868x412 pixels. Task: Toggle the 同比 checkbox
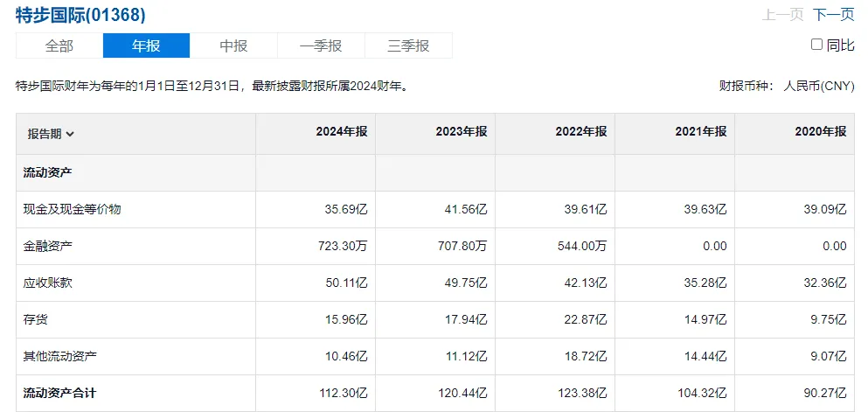coord(816,45)
